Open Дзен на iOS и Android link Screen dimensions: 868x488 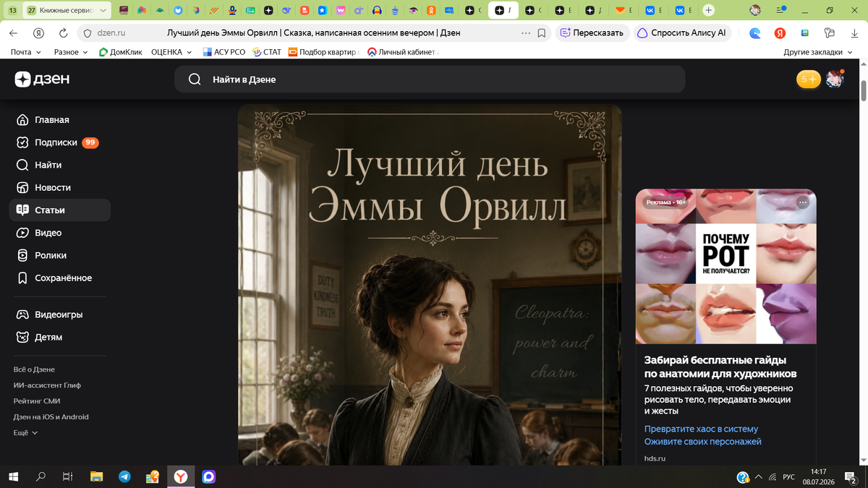(x=51, y=417)
